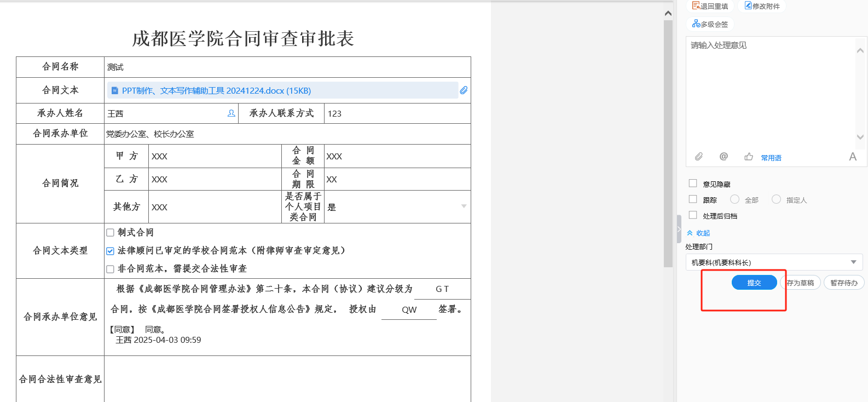This screenshot has width=868, height=402.
Task: Click the 修改附件 edit attachment button
Action: pyautogui.click(x=762, y=6)
